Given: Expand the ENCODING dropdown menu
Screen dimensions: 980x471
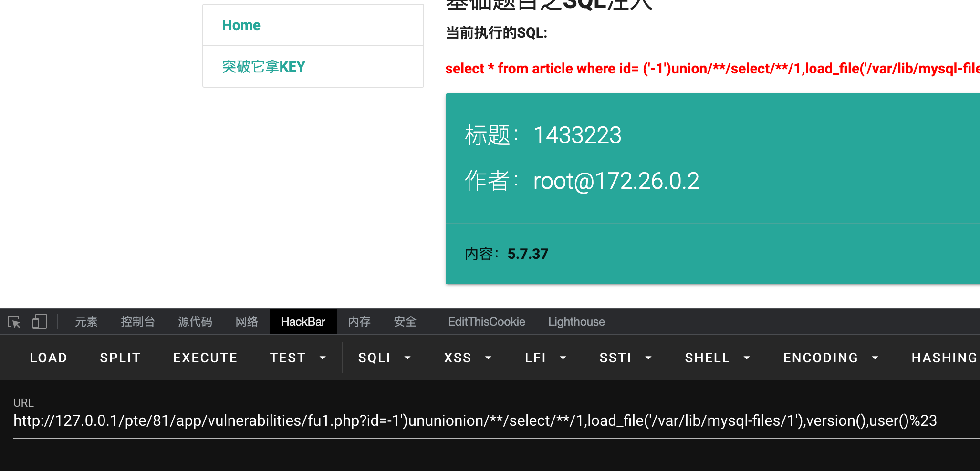Looking at the screenshot, I should (x=831, y=358).
